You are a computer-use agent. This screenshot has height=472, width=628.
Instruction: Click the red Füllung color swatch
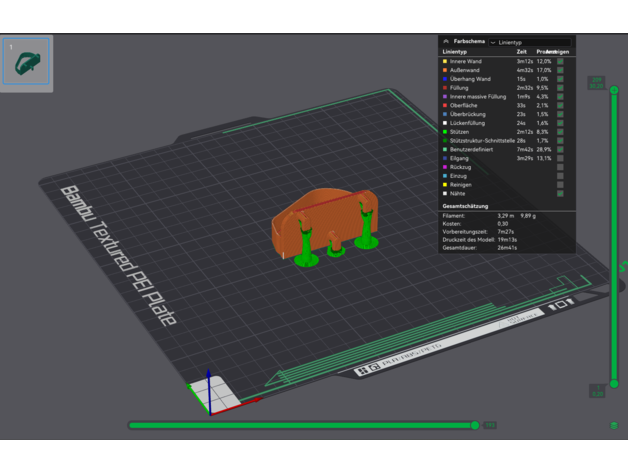[x=444, y=88]
